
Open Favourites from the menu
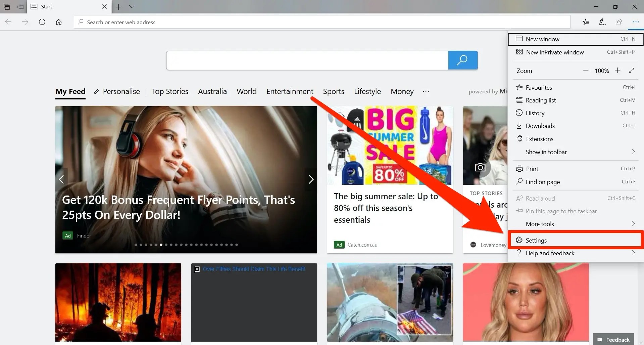[576, 87]
